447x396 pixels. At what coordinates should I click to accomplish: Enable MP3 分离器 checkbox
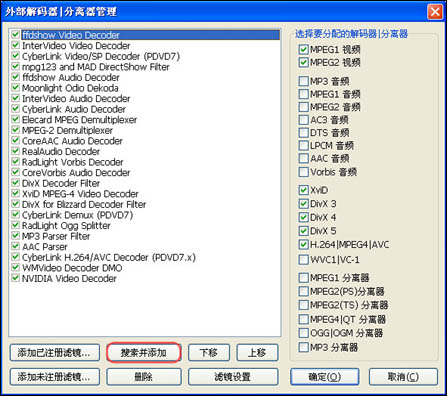pos(303,347)
